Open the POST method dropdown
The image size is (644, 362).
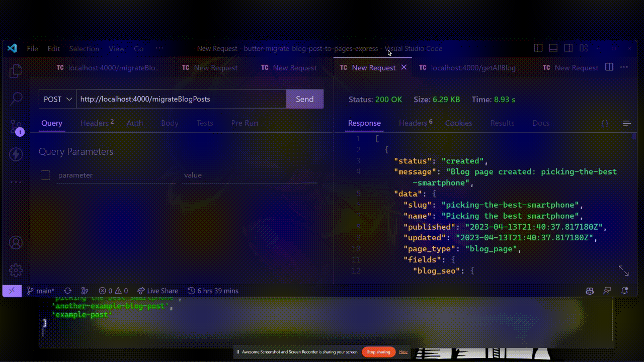[57, 99]
